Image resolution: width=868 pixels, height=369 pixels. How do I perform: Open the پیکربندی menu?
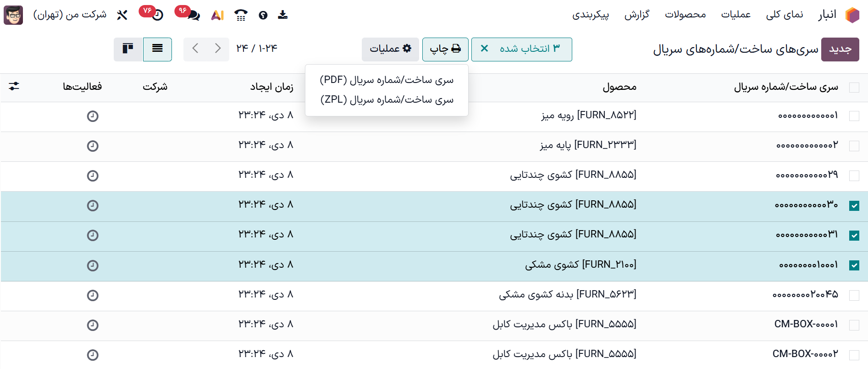pyautogui.click(x=591, y=15)
